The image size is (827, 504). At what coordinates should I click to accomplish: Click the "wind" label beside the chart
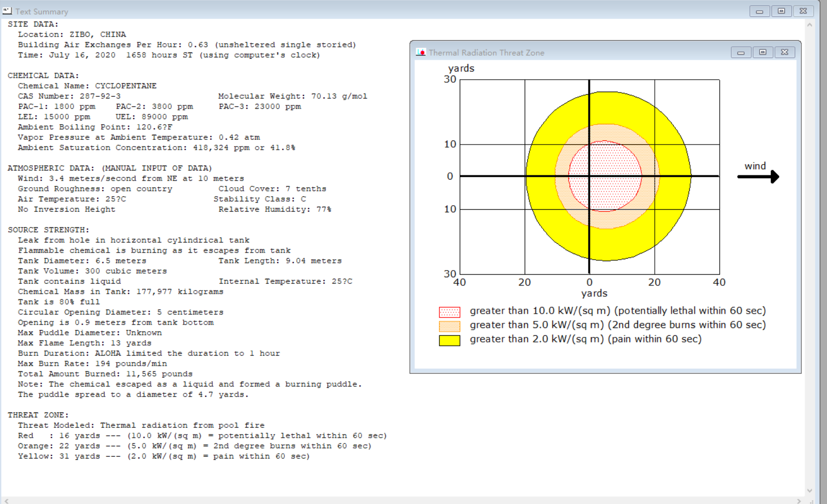pyautogui.click(x=755, y=166)
